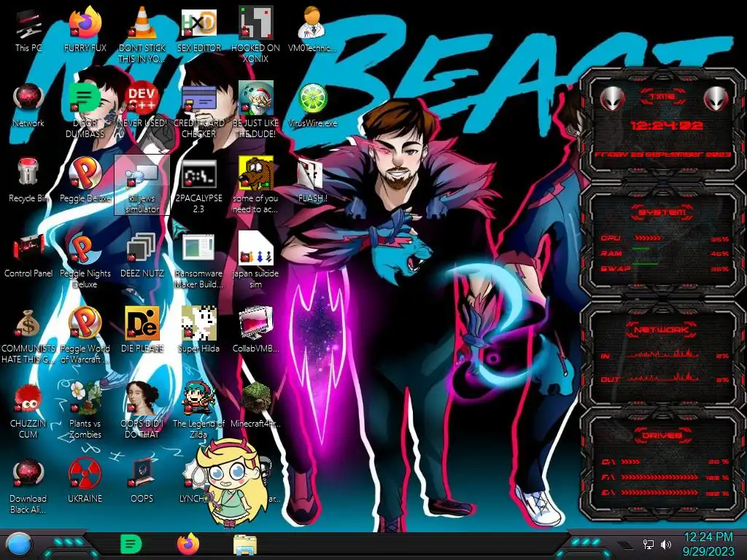Select the VLC traffic cone desktop shortcut
747x560 pixels.
[x=142, y=35]
